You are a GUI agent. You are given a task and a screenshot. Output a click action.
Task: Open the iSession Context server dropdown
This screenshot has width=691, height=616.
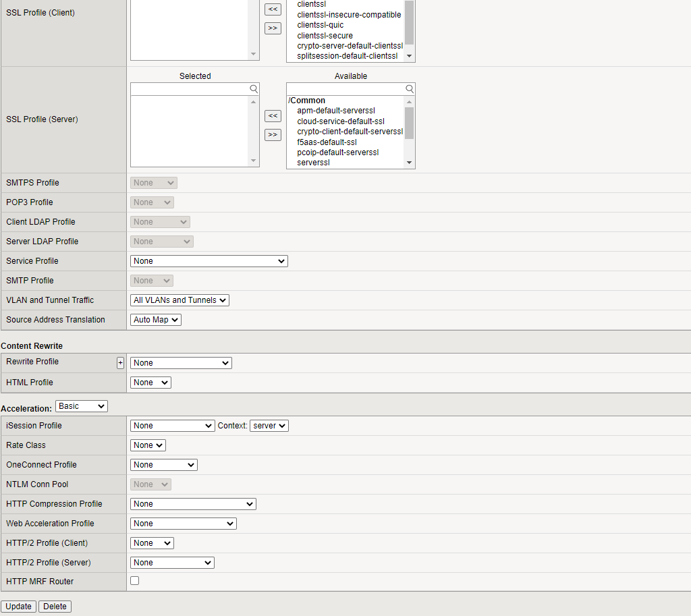click(x=269, y=426)
